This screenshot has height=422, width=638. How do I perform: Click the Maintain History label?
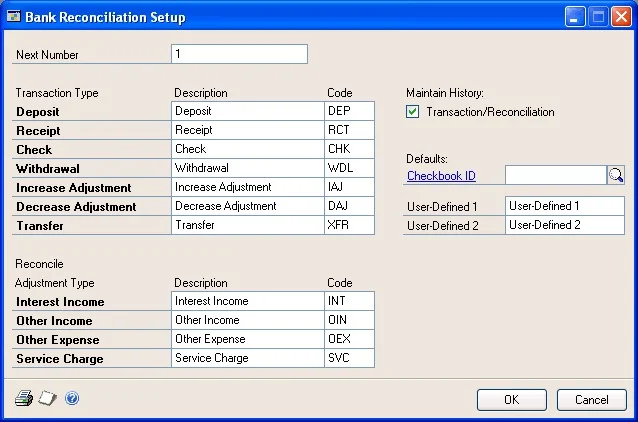click(x=445, y=93)
